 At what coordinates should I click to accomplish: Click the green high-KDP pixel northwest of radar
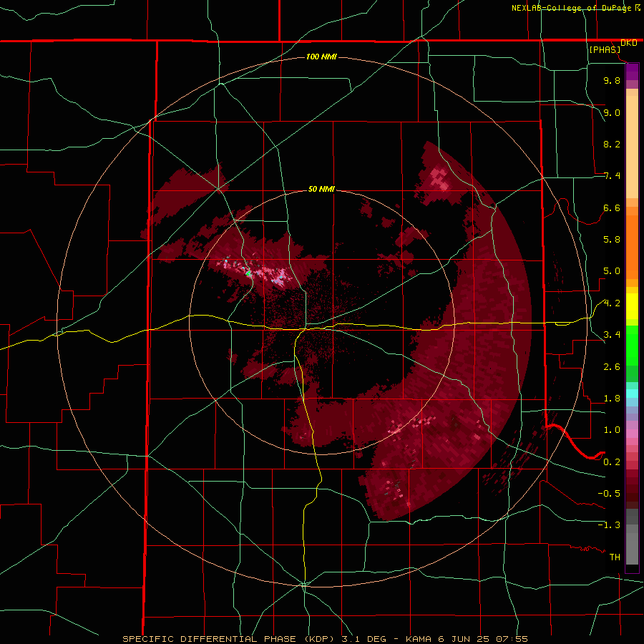tap(248, 273)
